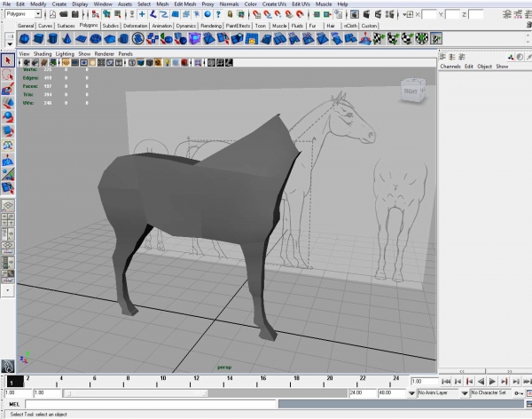
Task: Switch to the Surfaces shelf tab
Action: [x=66, y=26]
